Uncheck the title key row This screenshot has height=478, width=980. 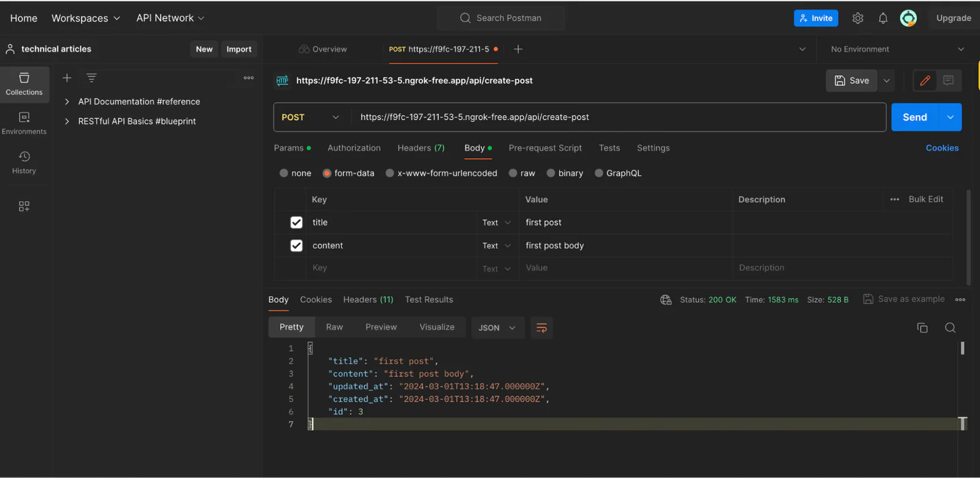click(296, 222)
